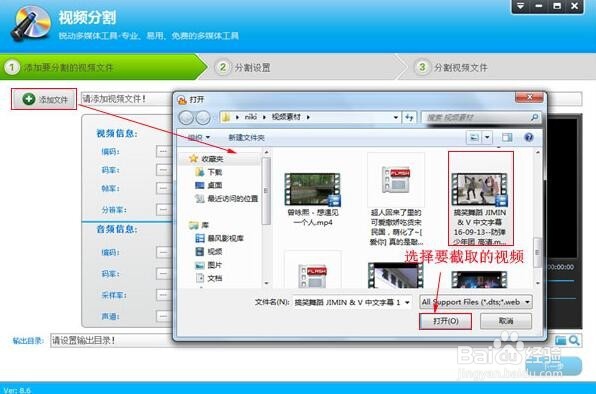The width and height of the screenshot is (596, 394).
Task: Click the 添加文件 add file button
Action: 44,99
